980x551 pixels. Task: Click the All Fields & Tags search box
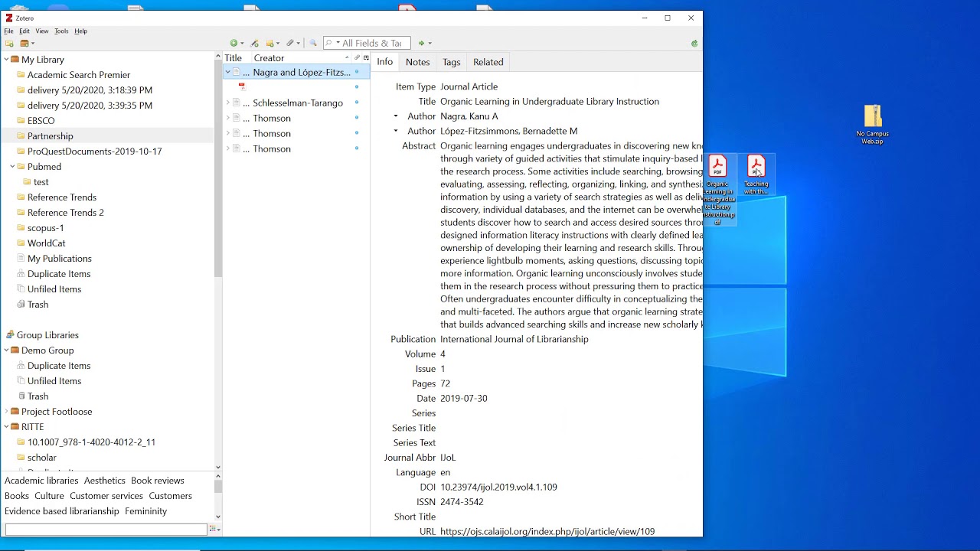[367, 44]
